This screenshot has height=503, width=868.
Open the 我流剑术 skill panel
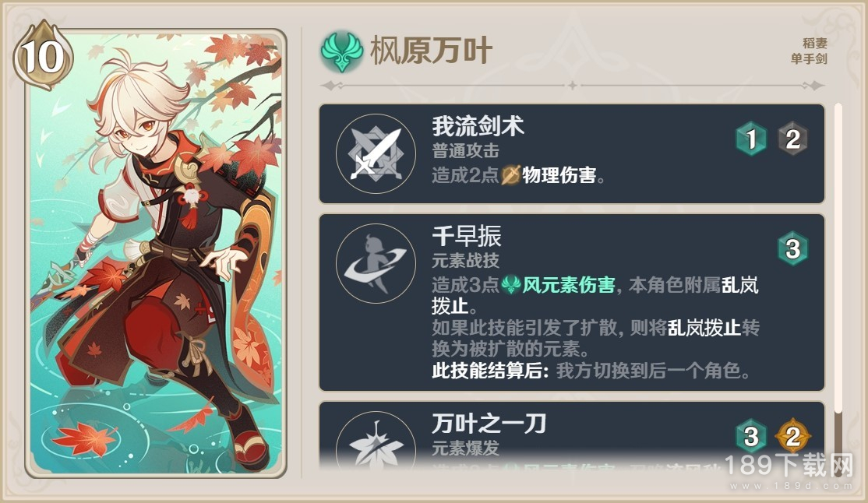coord(572,154)
